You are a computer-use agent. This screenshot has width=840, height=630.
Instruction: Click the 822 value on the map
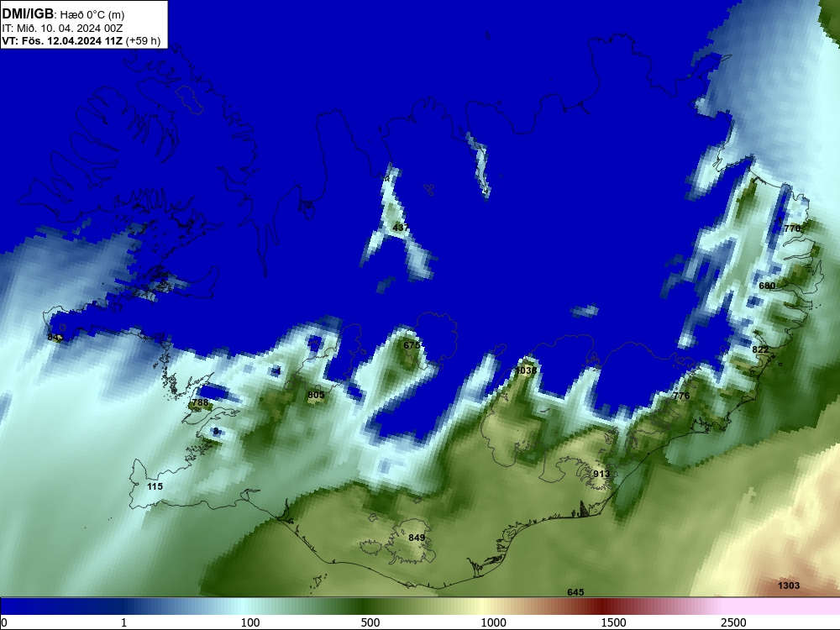(x=761, y=349)
